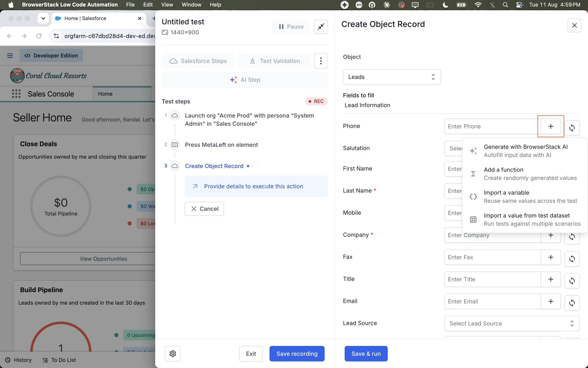
Task: Click the Text Validation button
Action: [275, 61]
